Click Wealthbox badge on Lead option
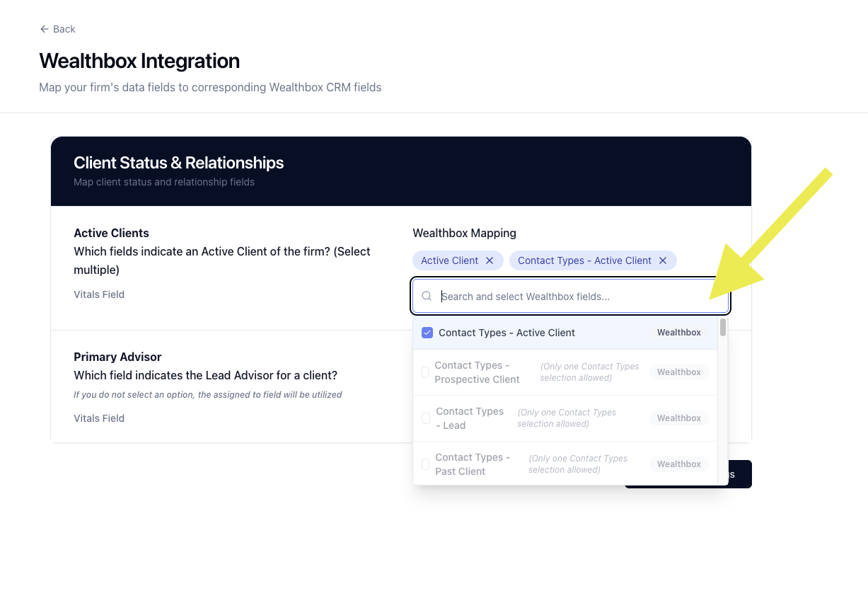868x603 pixels. pyautogui.click(x=678, y=418)
